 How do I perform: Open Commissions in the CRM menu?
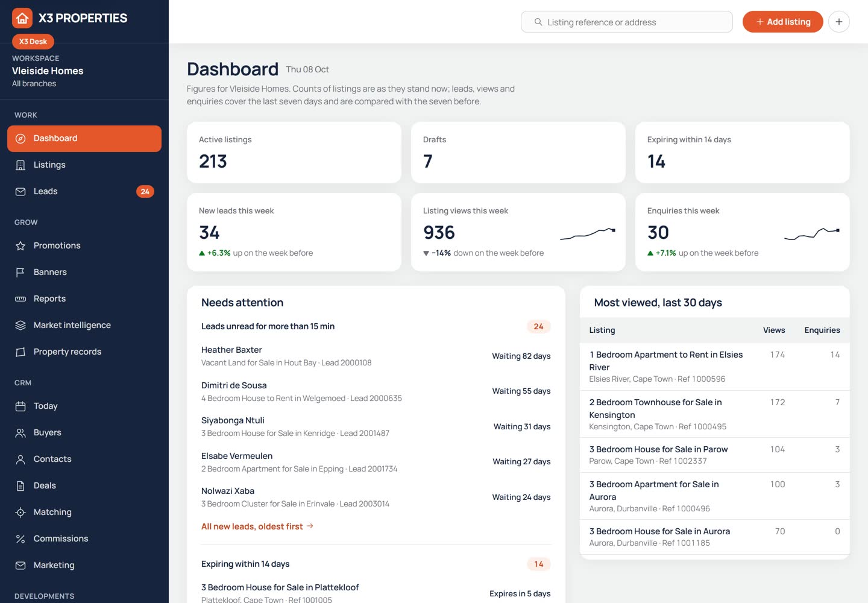84,539
